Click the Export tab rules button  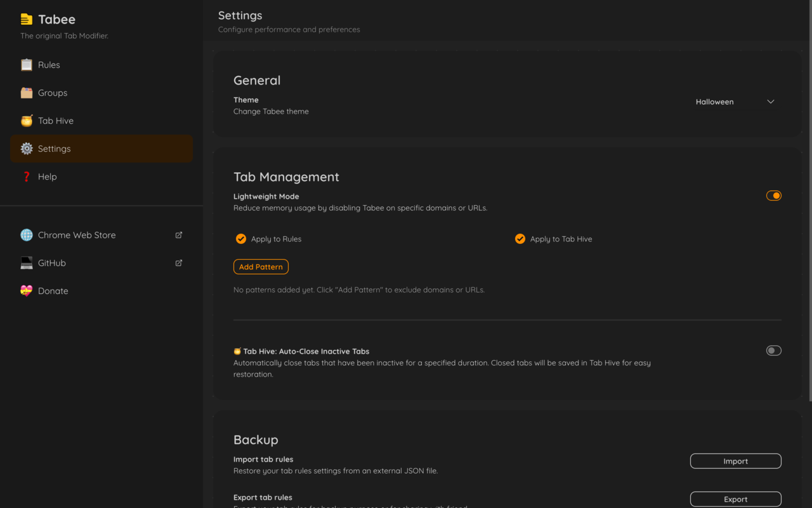coord(735,499)
